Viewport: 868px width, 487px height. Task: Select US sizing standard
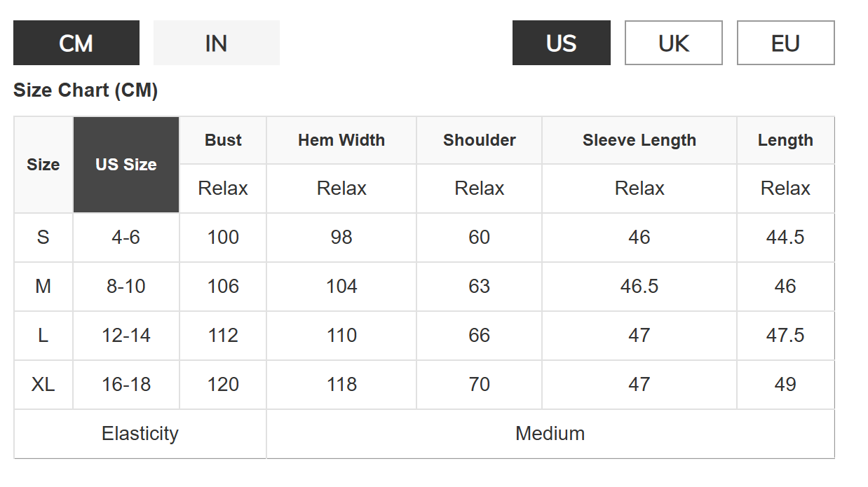point(562,43)
